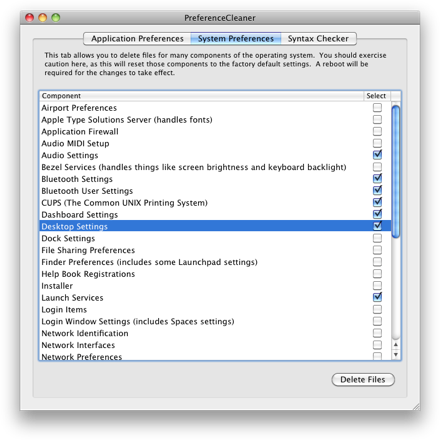Viewport: 440px width, 440px height.
Task: Click the Delete Files button
Action: [x=363, y=380]
